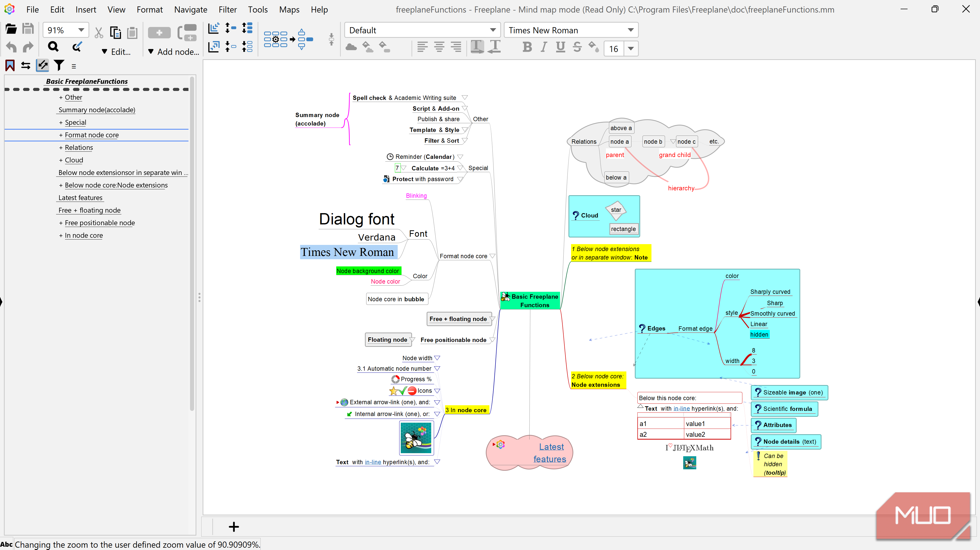Open the font size 16 dropdown arrow

[x=631, y=49]
